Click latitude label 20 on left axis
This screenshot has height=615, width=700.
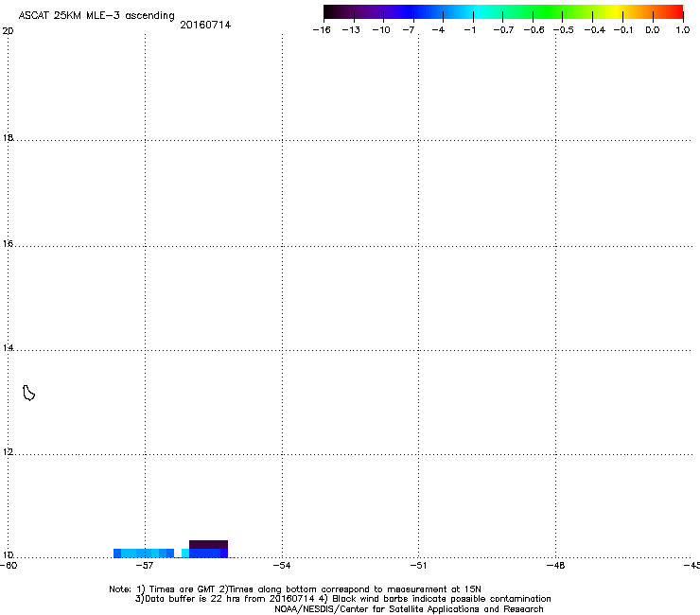point(8,31)
